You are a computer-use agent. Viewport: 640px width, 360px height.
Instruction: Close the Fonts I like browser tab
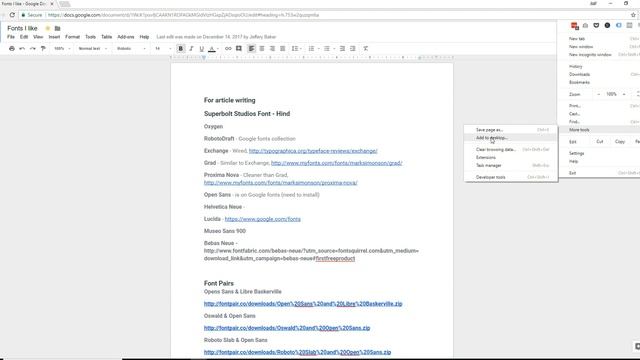pos(52,4)
